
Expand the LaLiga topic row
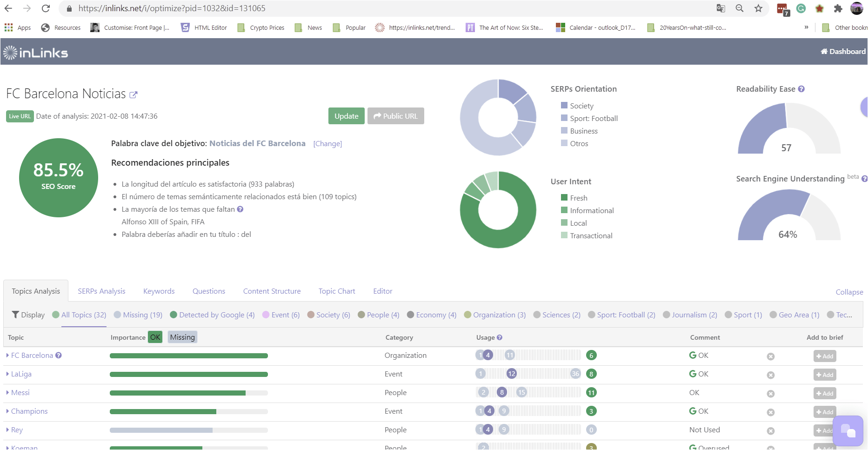click(x=7, y=374)
